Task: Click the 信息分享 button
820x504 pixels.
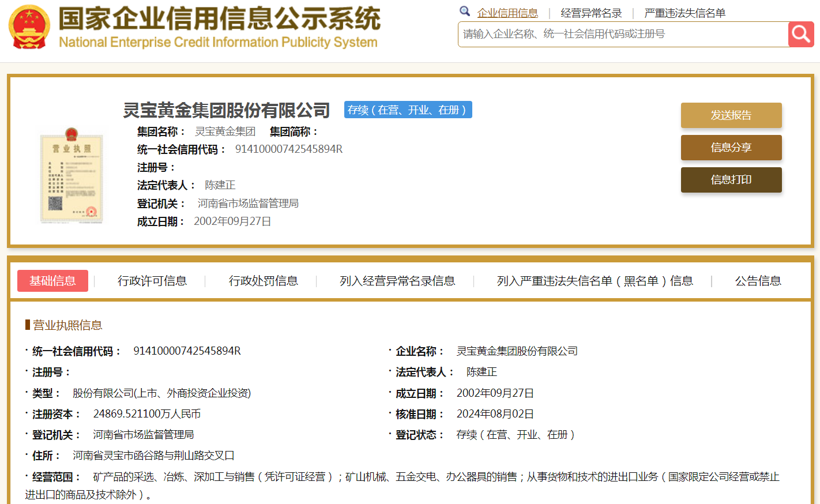Action: (731, 148)
